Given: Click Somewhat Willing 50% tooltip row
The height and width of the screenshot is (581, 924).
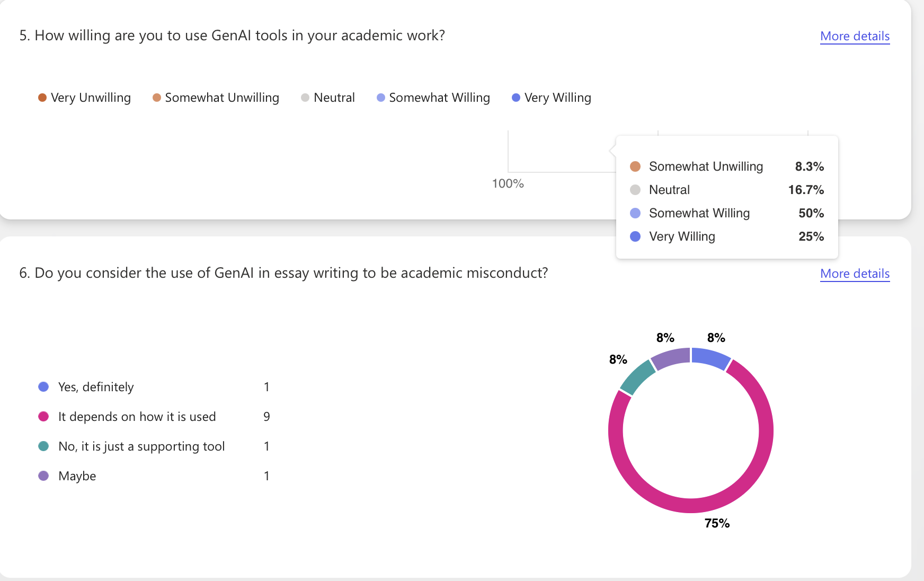Looking at the screenshot, I should point(726,213).
